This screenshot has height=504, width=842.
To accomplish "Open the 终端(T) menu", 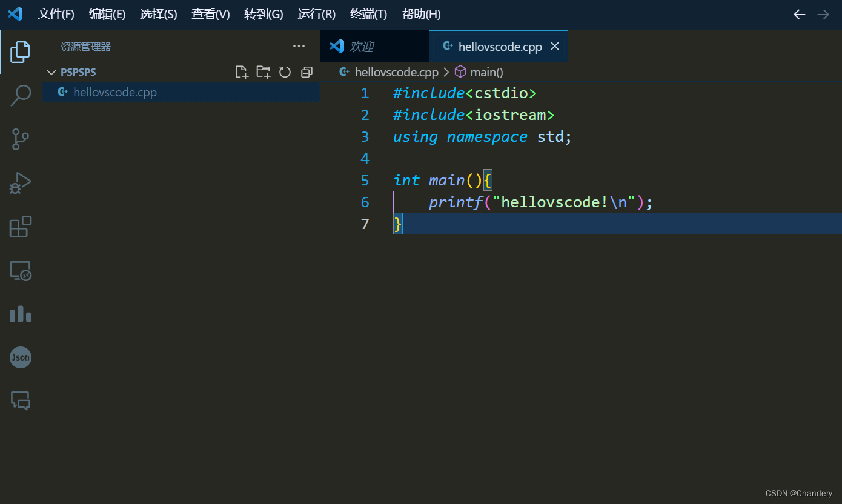I will coord(368,15).
